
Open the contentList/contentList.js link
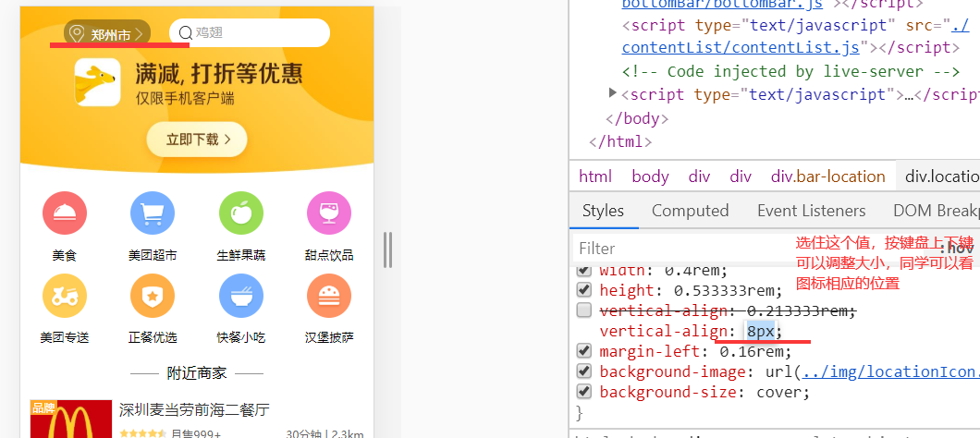pyautogui.click(x=741, y=47)
